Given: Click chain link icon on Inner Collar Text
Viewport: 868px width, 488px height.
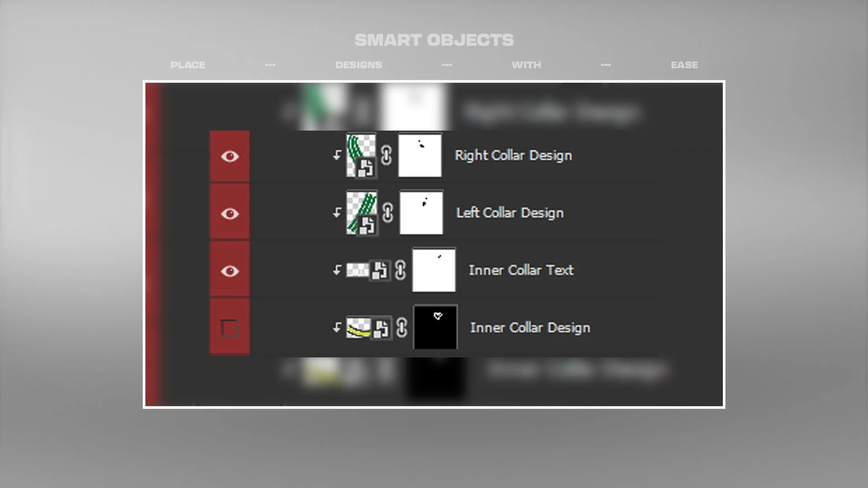Looking at the screenshot, I should pos(401,270).
